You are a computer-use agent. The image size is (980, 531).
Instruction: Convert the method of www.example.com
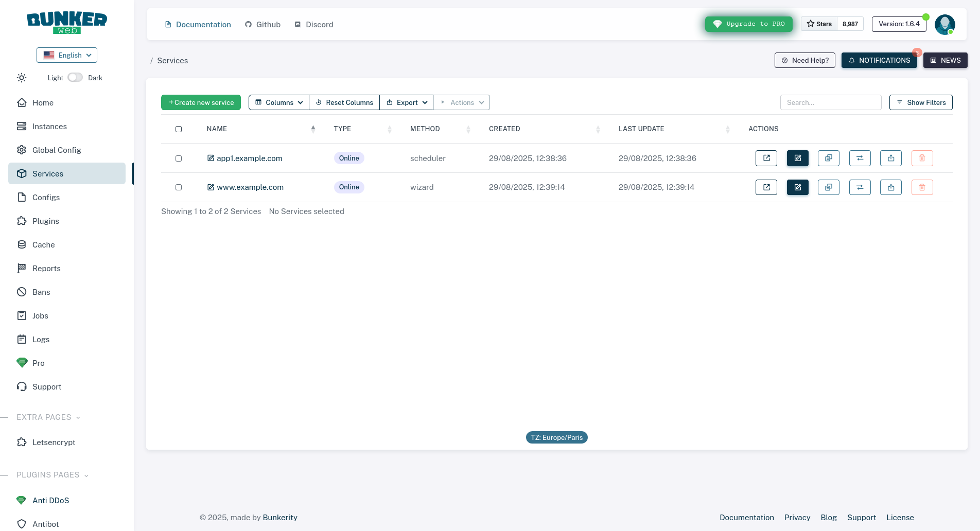pos(860,187)
